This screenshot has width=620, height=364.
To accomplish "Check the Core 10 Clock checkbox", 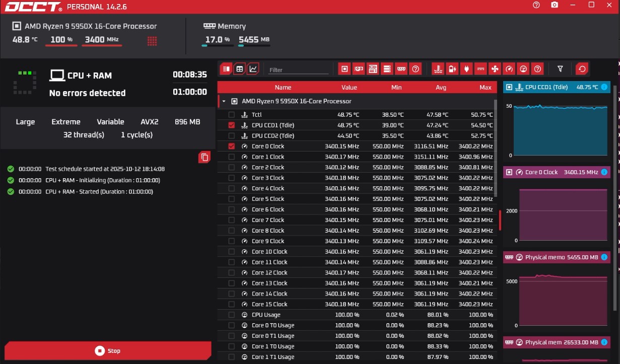I will click(232, 252).
